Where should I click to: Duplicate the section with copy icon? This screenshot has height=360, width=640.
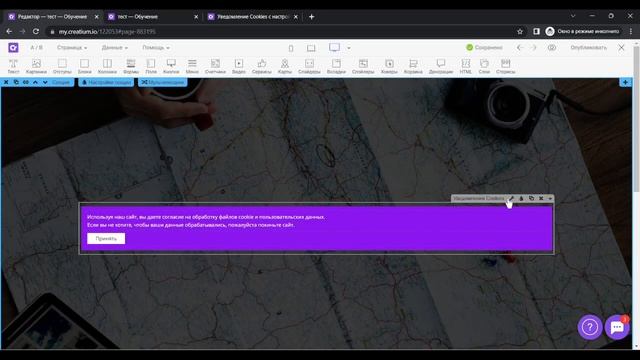coord(16,82)
